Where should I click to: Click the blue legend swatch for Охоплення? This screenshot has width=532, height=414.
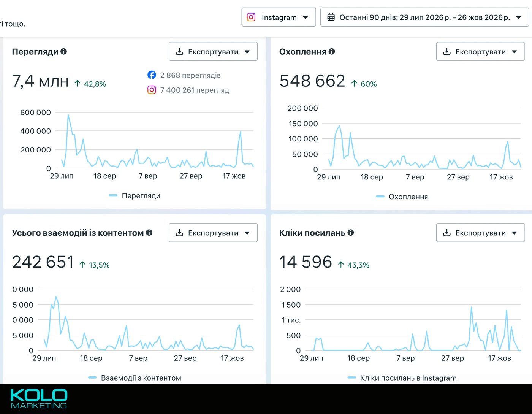click(x=380, y=197)
